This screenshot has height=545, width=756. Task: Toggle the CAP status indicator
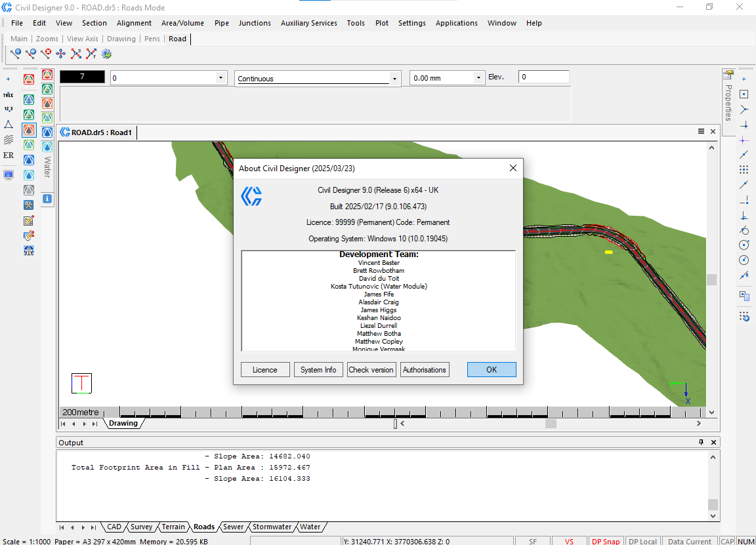pyautogui.click(x=727, y=541)
